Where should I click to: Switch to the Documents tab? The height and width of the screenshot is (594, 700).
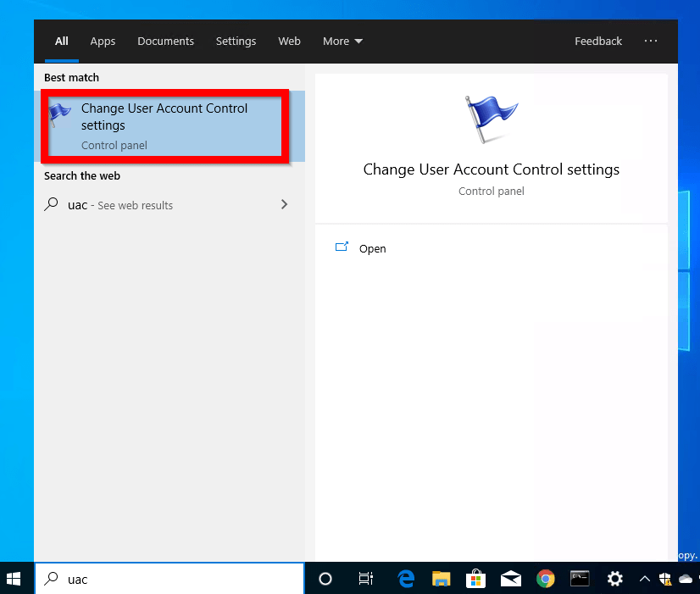(165, 41)
